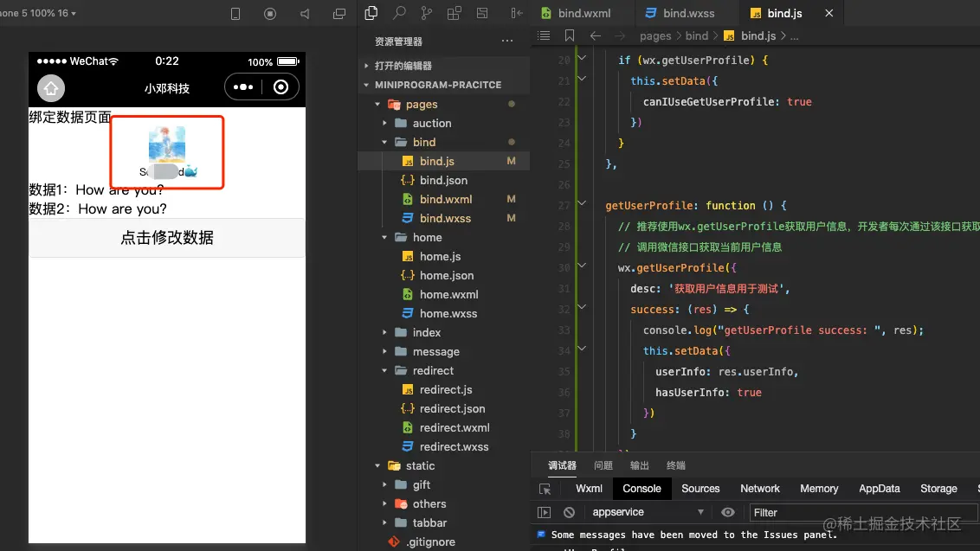Open the extensions blocks icon
This screenshot has height=551, width=980.
tap(455, 12)
